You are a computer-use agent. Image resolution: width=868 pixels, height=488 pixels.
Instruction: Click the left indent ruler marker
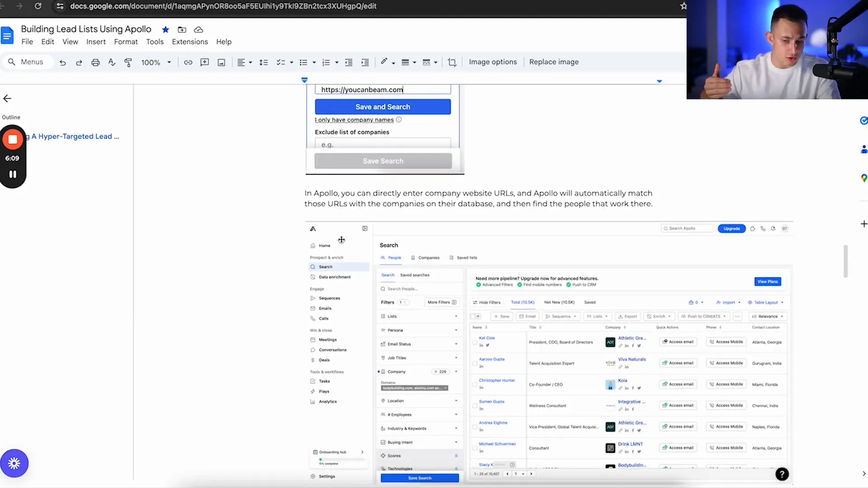click(304, 80)
